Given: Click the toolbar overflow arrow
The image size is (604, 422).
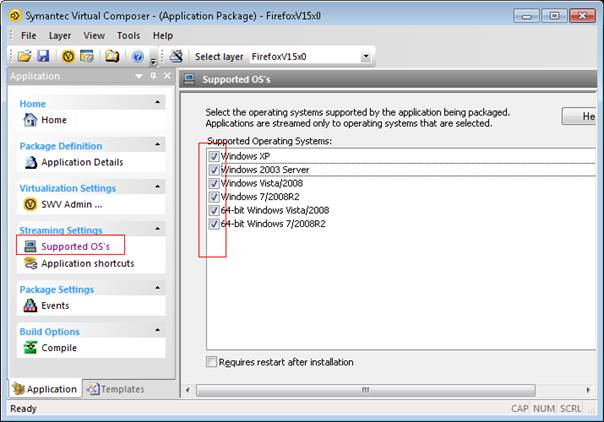Looking at the screenshot, I should coord(153,61).
